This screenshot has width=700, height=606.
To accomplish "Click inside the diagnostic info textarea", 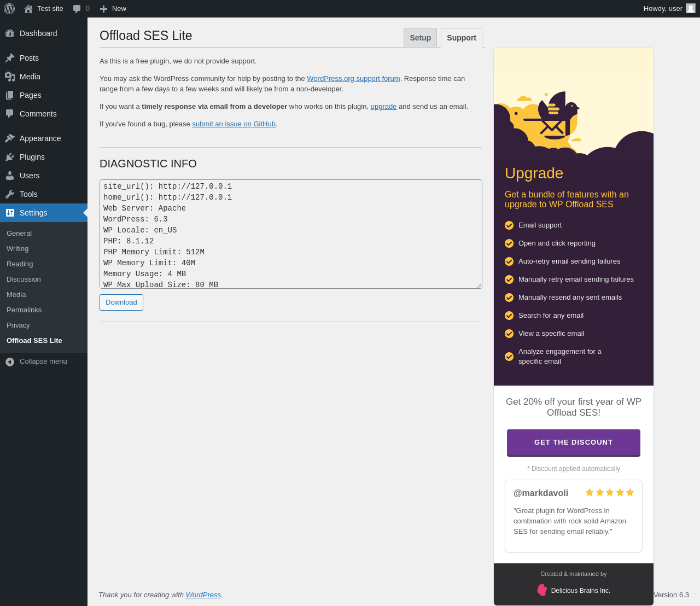I will [291, 234].
